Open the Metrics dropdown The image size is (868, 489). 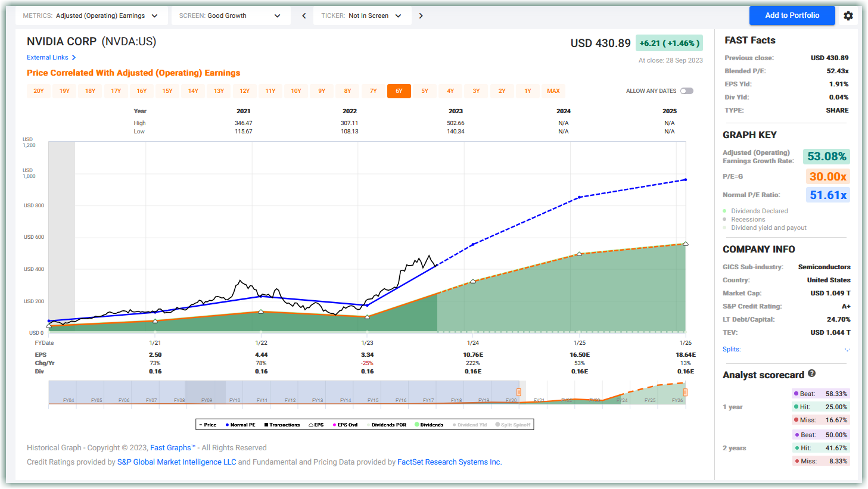[x=91, y=16]
